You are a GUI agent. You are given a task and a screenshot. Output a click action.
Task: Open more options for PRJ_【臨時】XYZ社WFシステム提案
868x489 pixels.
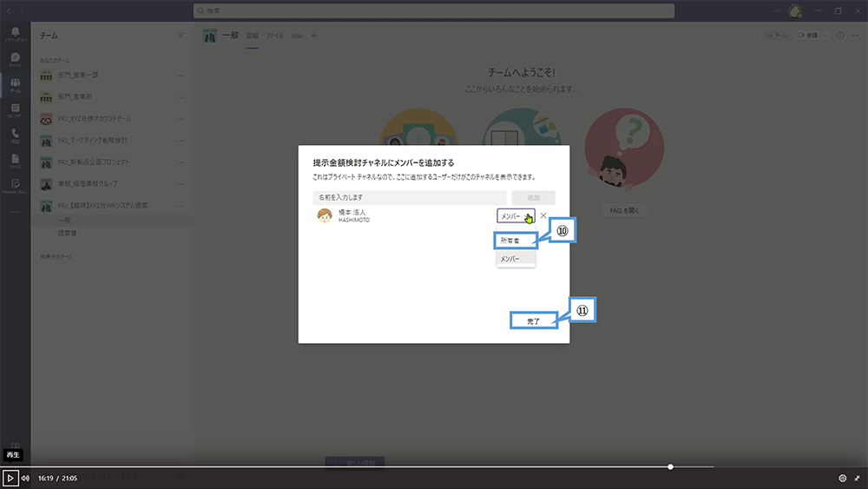(x=181, y=206)
